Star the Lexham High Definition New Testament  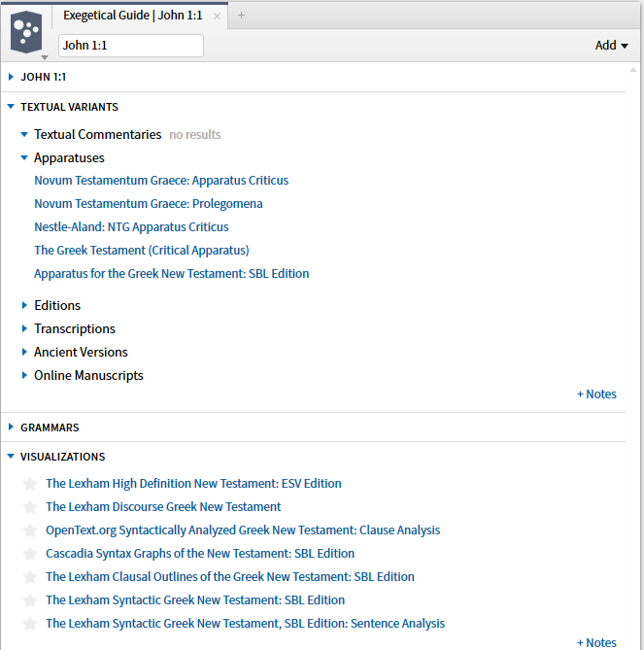click(30, 484)
